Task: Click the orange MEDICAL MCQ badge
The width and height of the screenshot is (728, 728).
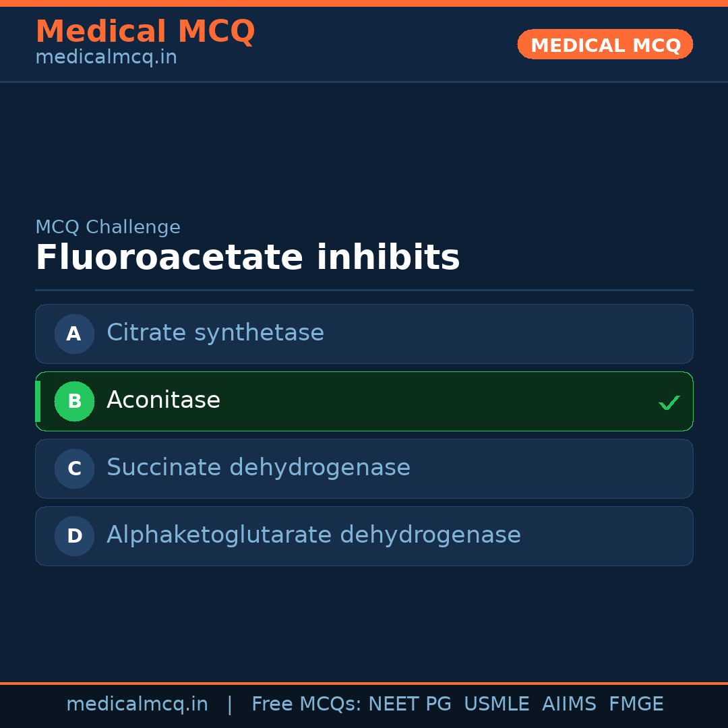Action: coord(605,44)
